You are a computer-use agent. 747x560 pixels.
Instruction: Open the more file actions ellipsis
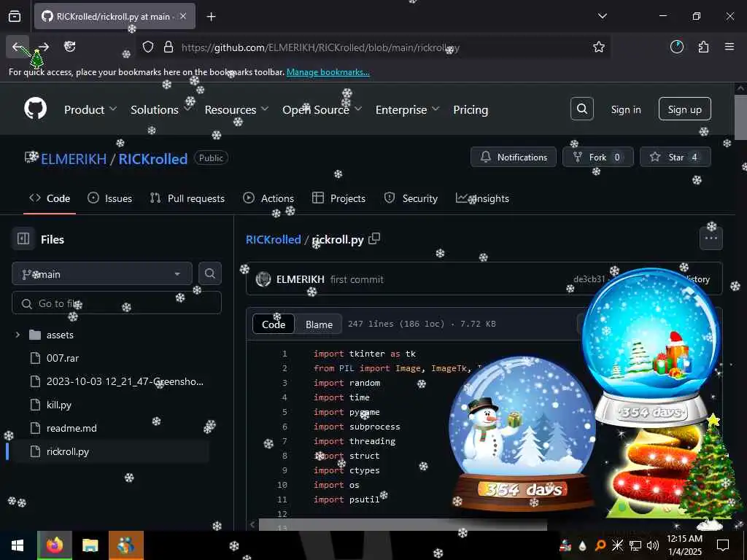coord(711,238)
